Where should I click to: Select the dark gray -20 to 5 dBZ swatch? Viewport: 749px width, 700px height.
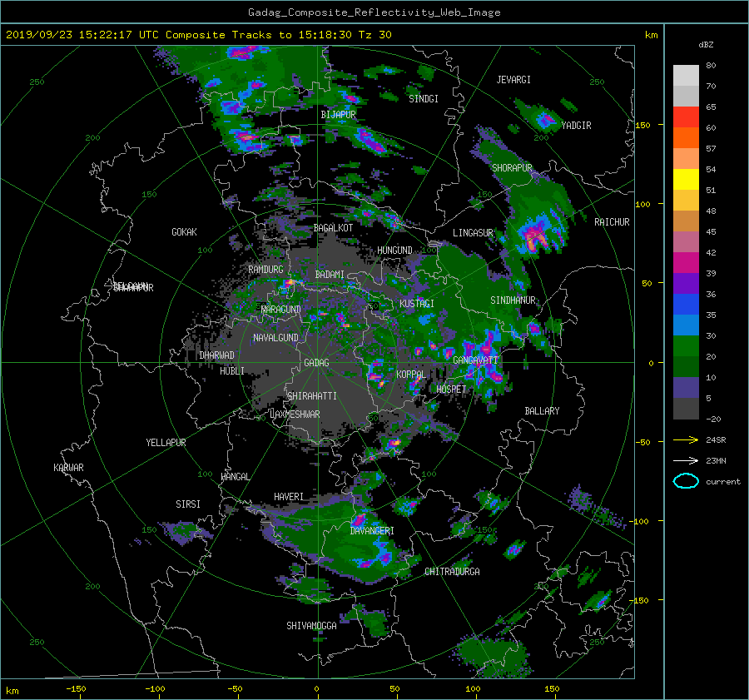click(x=686, y=408)
